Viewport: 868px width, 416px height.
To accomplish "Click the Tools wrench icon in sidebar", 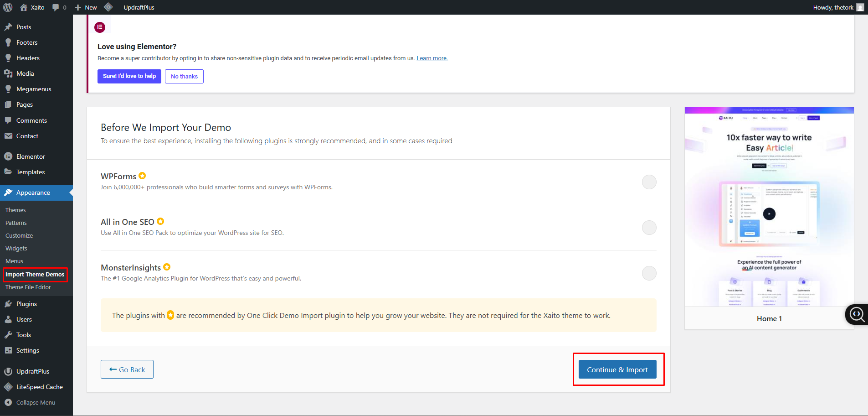I will pyautogui.click(x=8, y=335).
